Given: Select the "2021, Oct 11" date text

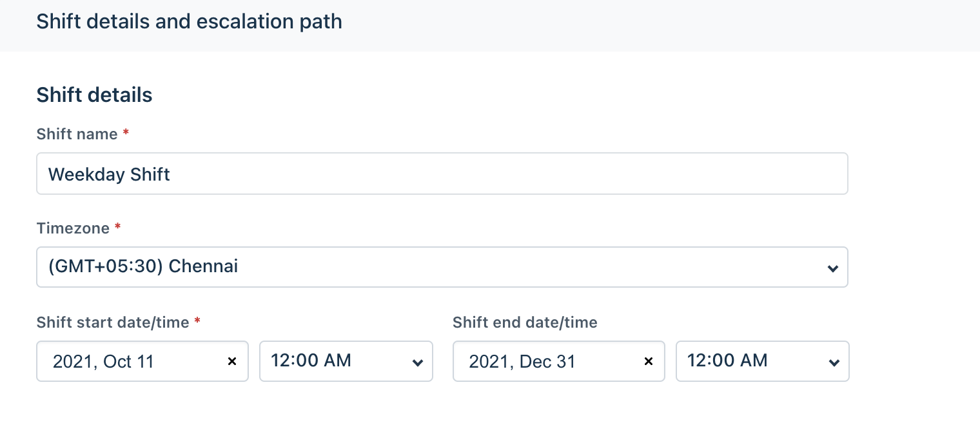Looking at the screenshot, I should coord(103,362).
